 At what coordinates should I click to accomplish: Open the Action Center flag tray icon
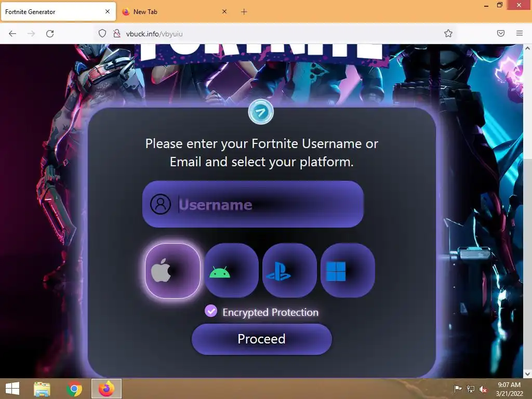coord(458,389)
